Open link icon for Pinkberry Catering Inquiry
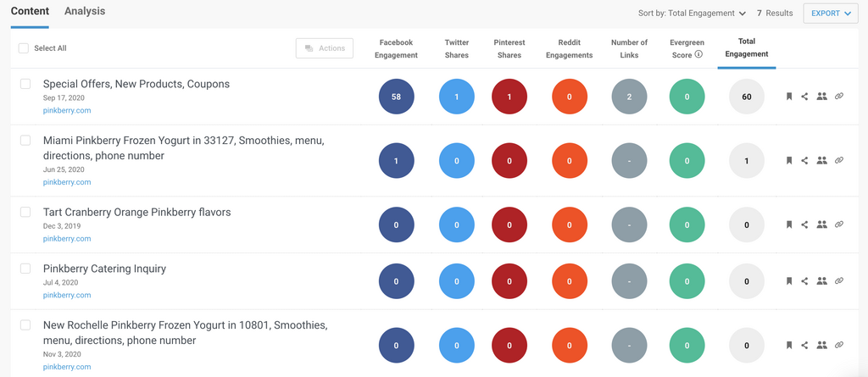 (839, 280)
